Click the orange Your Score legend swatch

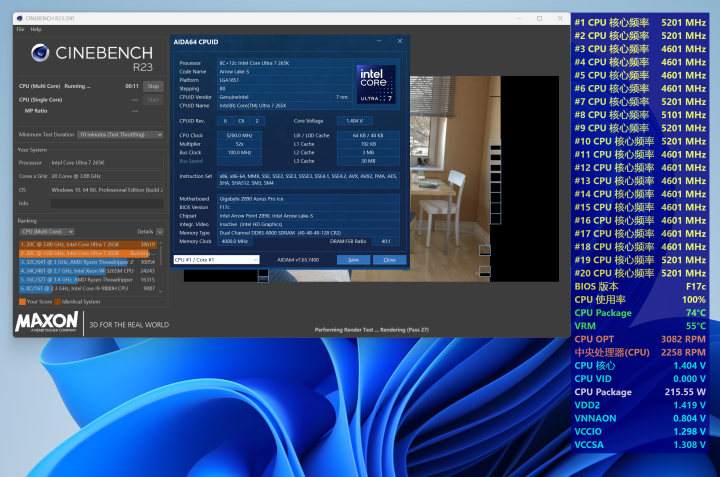[22, 302]
